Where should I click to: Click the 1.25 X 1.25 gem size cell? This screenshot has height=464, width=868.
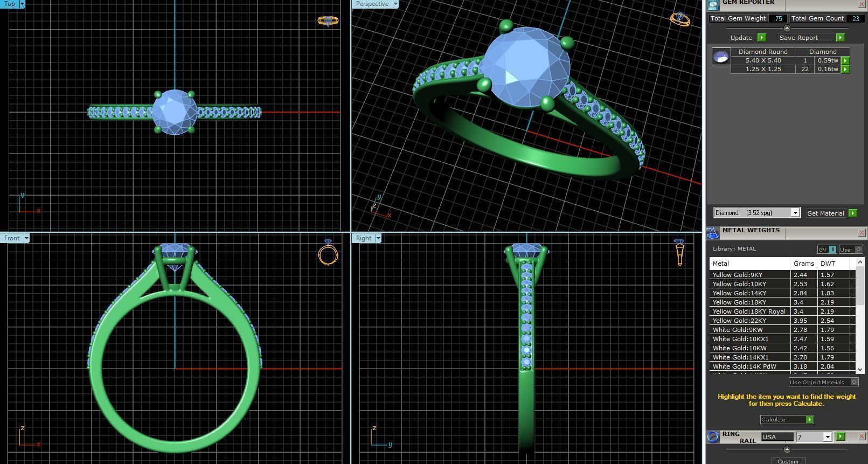coord(763,69)
